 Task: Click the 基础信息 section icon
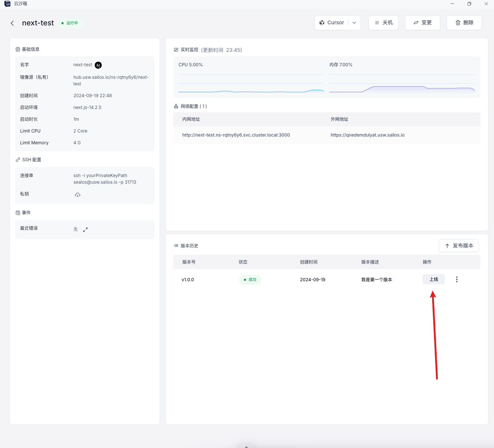pos(18,49)
